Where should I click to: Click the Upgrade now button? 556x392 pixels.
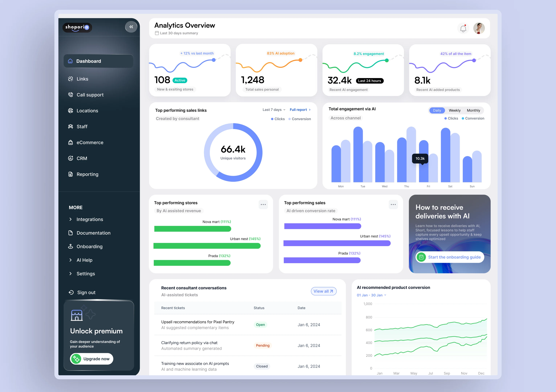(91, 359)
